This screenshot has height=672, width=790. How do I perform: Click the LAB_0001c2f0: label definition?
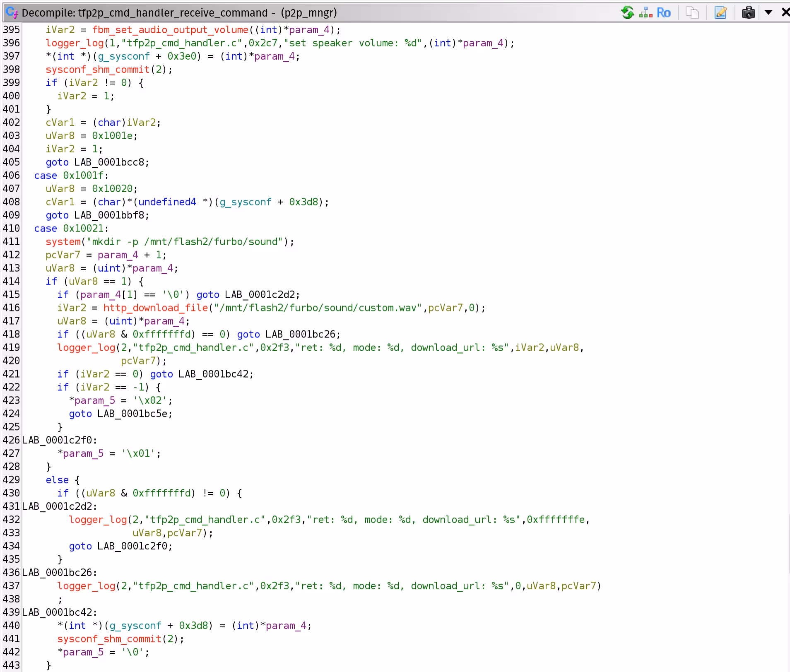(x=59, y=441)
